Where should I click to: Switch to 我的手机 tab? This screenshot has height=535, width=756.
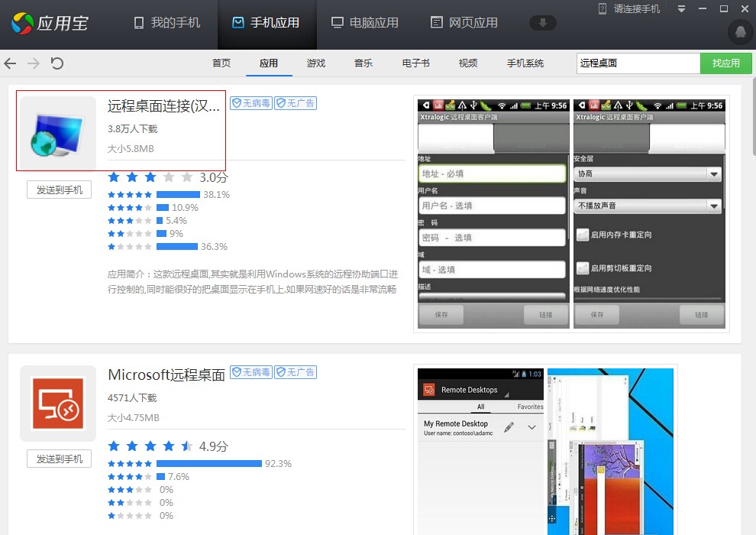[167, 23]
